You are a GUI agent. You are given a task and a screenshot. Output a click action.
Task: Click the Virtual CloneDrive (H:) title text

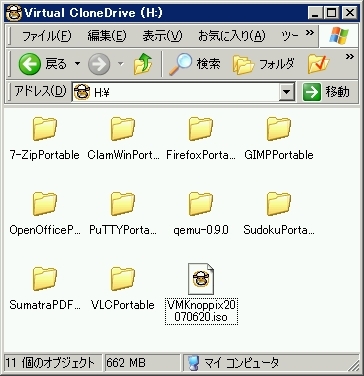pos(93,13)
